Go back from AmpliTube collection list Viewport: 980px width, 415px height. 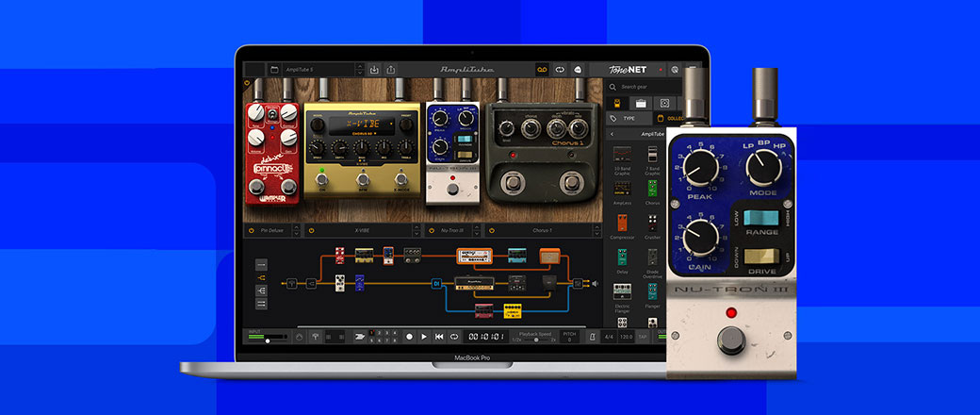click(x=612, y=134)
